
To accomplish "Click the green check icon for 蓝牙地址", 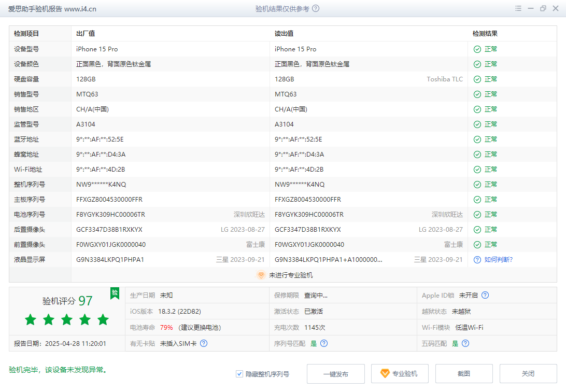I will point(477,139).
